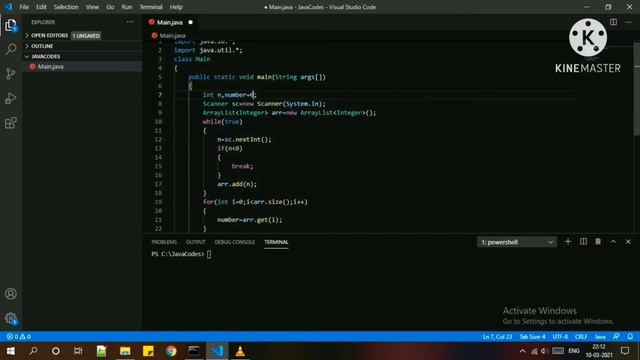Click the ENG input language indicator
Viewport: 640px width, 360px height.
[574, 351]
